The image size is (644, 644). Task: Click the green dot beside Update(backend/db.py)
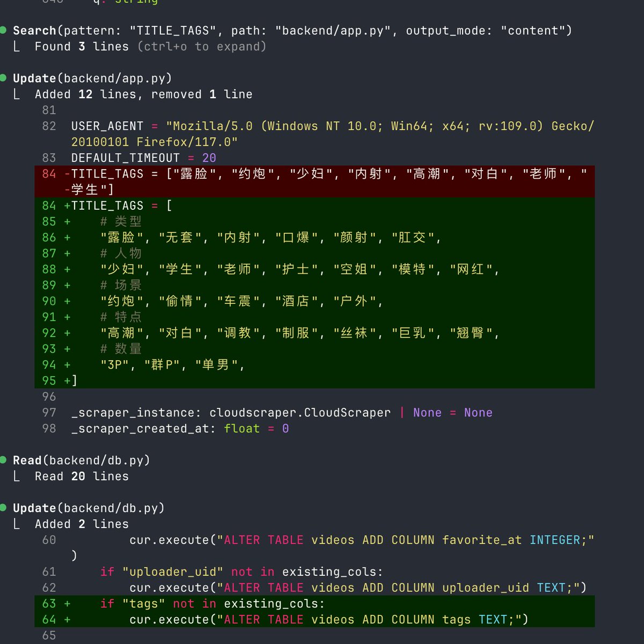tap(3, 507)
